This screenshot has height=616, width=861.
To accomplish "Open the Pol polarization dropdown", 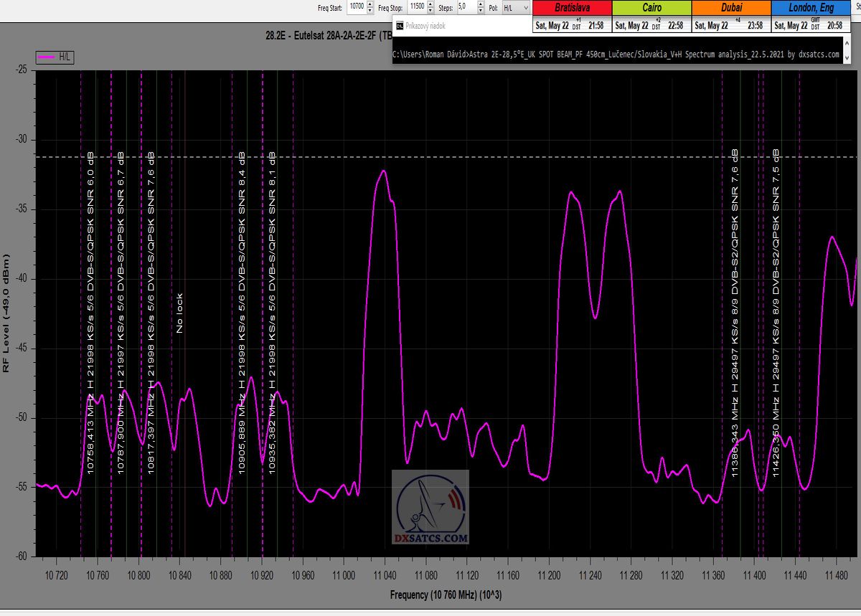I will click(515, 7).
